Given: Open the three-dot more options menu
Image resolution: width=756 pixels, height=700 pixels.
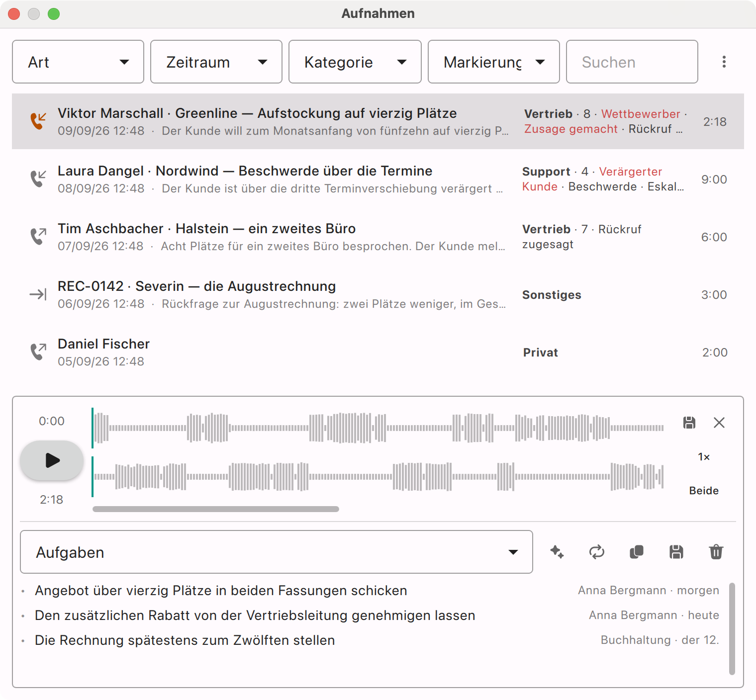Looking at the screenshot, I should 724,62.
